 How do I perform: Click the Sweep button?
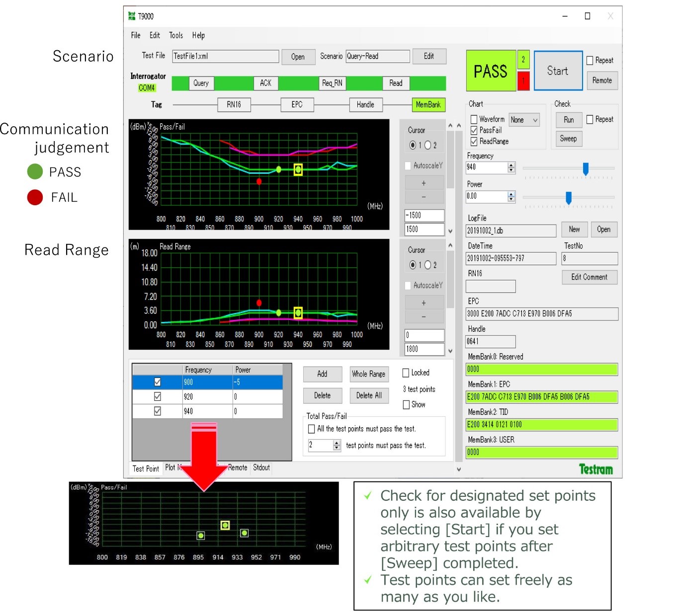568,139
